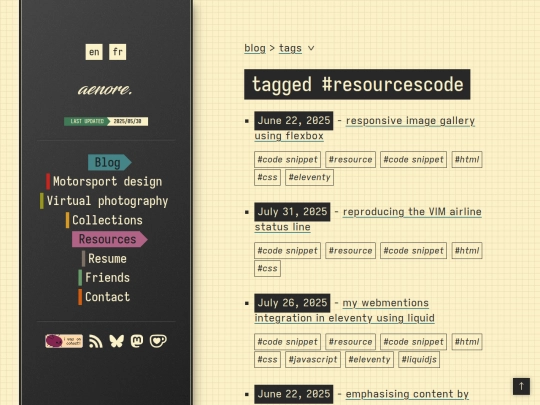
Task: Click the purple blob badge in sidebar
Action: tap(64, 341)
